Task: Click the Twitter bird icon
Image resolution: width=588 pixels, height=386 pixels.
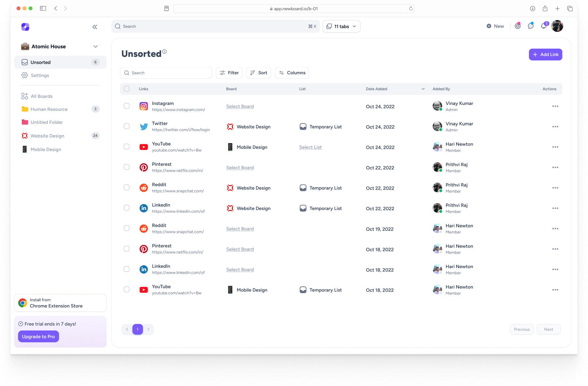Action: [x=143, y=126]
